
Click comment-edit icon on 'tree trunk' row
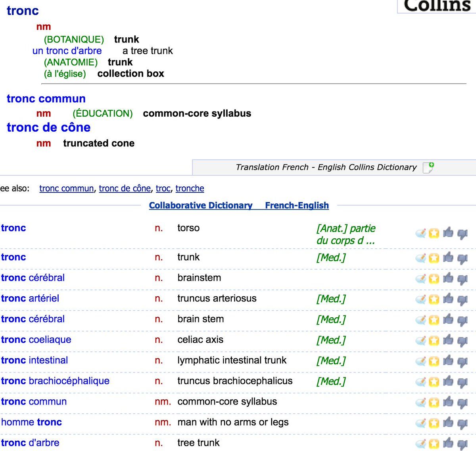click(x=420, y=443)
